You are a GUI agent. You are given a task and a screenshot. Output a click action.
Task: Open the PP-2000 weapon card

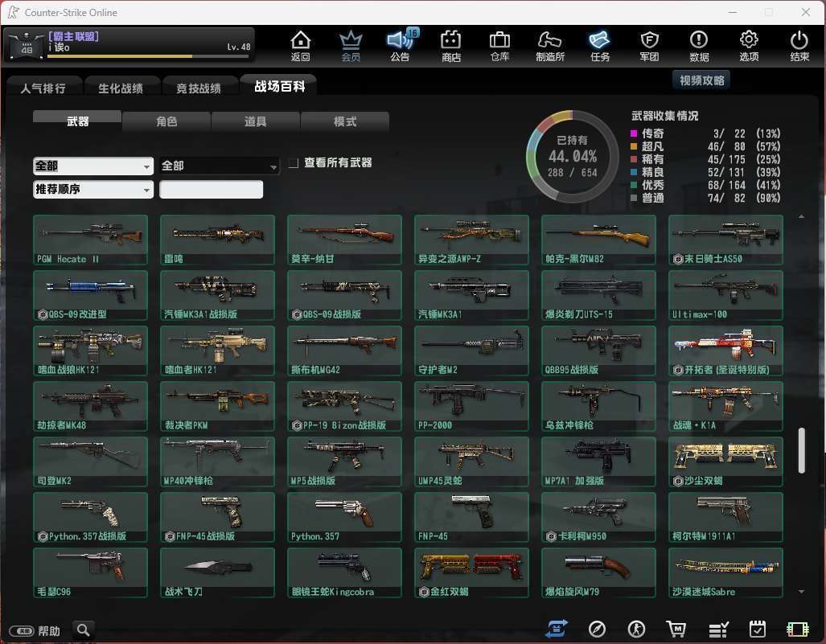click(x=471, y=407)
